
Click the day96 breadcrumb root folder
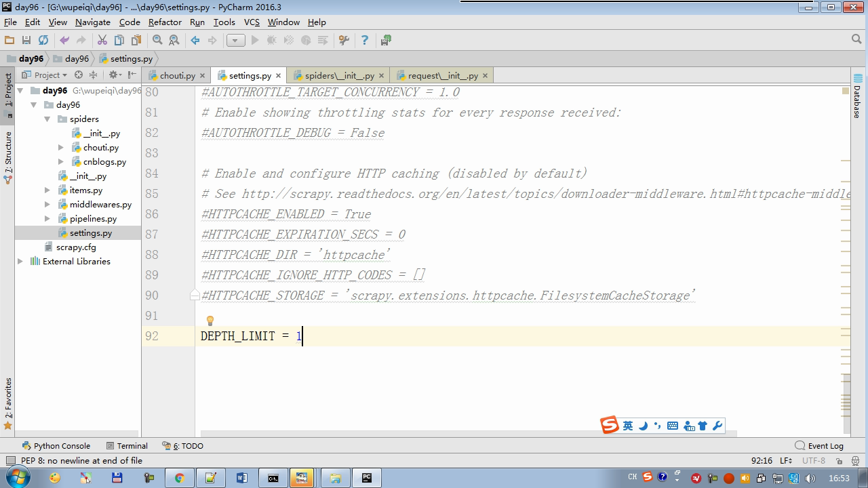click(x=25, y=58)
